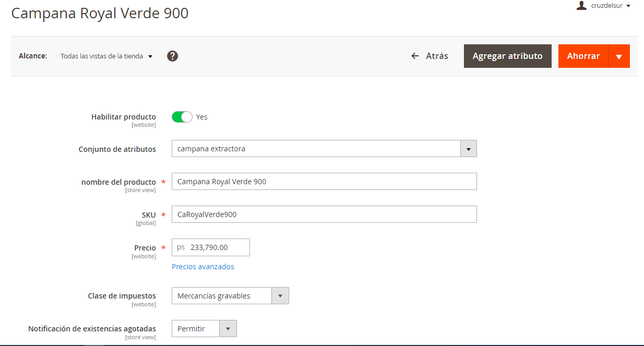Open the Alcance store view selector
The height and width of the screenshot is (346, 644).
[106, 56]
